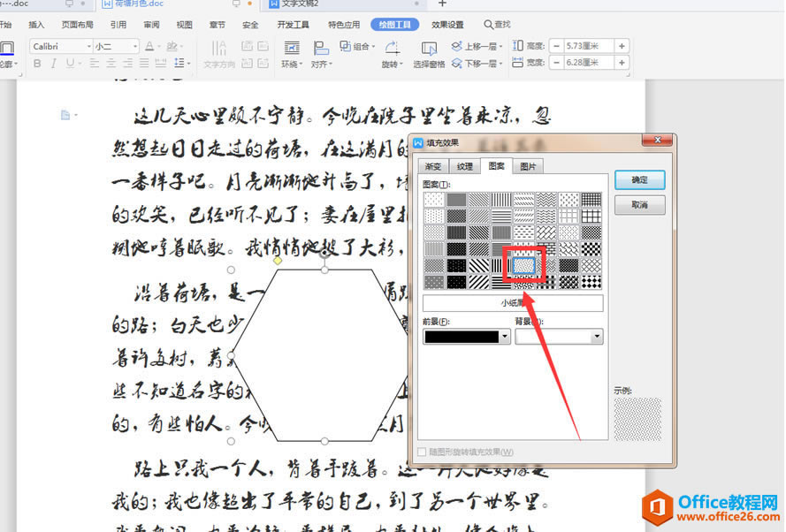This screenshot has width=786, height=532.
Task: Click the 确定 button
Action: (639, 180)
